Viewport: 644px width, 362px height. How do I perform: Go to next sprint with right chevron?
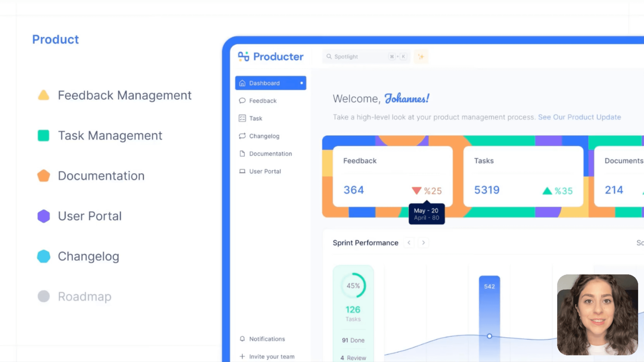click(423, 243)
